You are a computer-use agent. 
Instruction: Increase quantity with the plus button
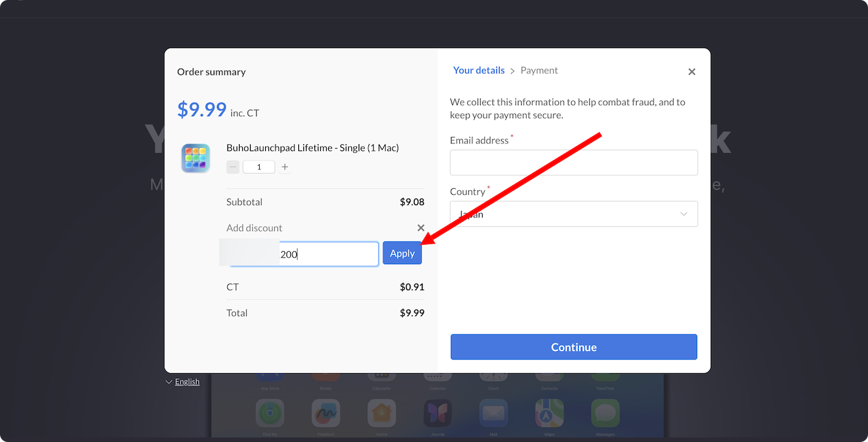coord(285,167)
